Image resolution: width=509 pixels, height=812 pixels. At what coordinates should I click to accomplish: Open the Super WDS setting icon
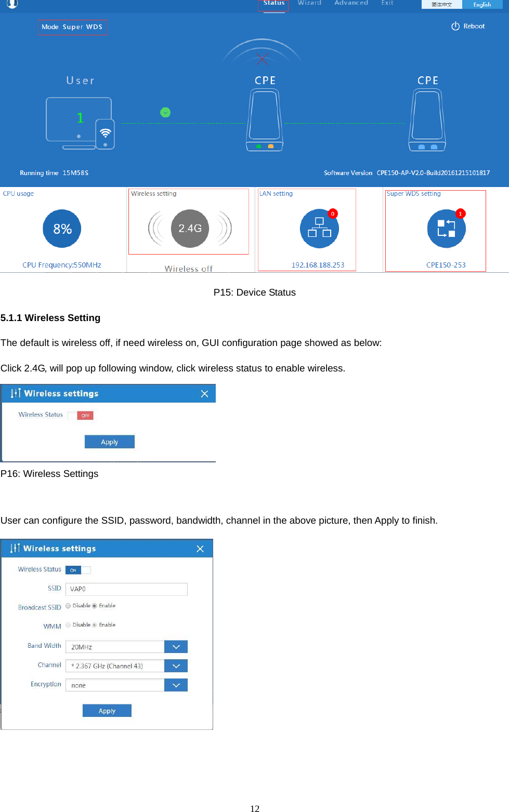447,229
